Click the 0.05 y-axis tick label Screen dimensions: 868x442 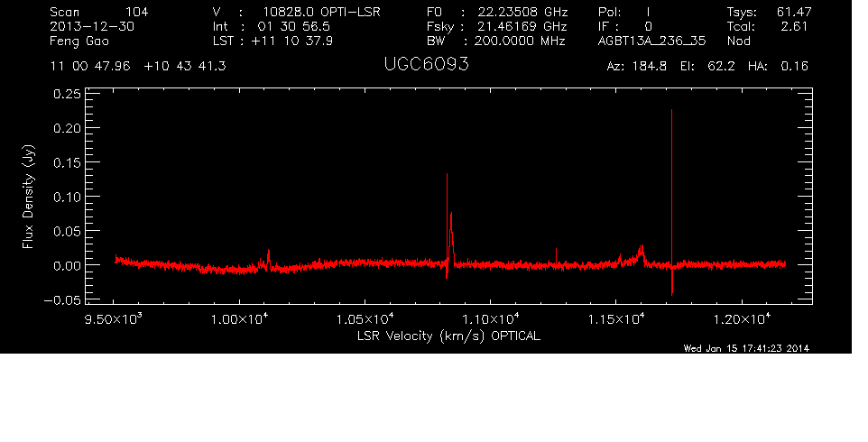(x=67, y=231)
